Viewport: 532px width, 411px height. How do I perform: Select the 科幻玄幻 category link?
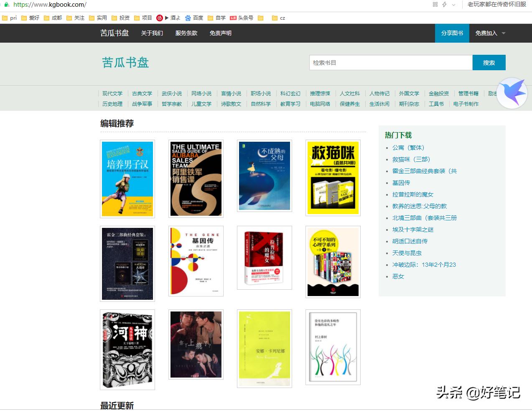tap(290, 94)
